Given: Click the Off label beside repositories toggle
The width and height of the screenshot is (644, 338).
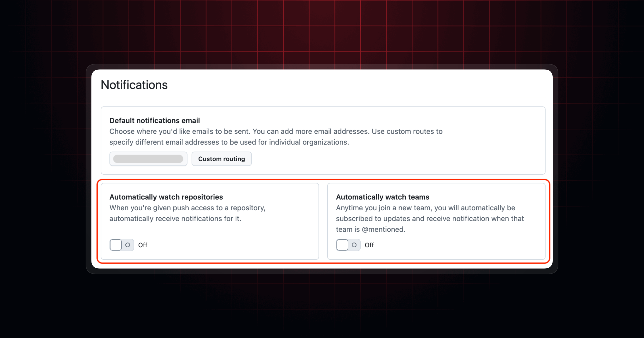Looking at the screenshot, I should (143, 245).
